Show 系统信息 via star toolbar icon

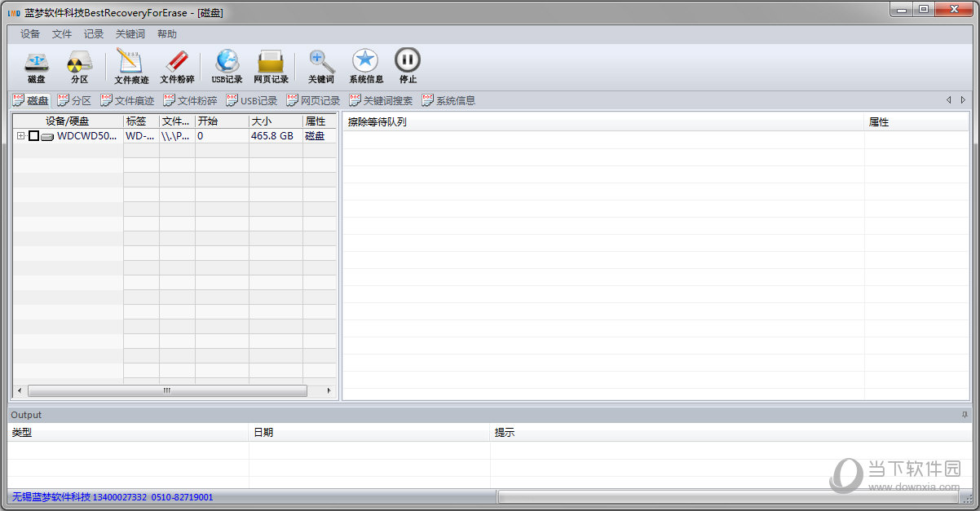click(x=365, y=64)
